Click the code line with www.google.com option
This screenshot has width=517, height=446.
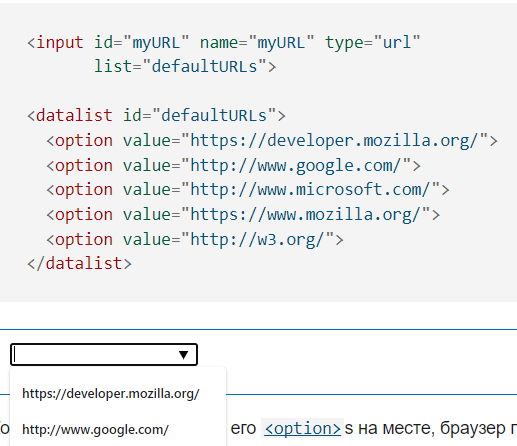pyautogui.click(x=233, y=166)
